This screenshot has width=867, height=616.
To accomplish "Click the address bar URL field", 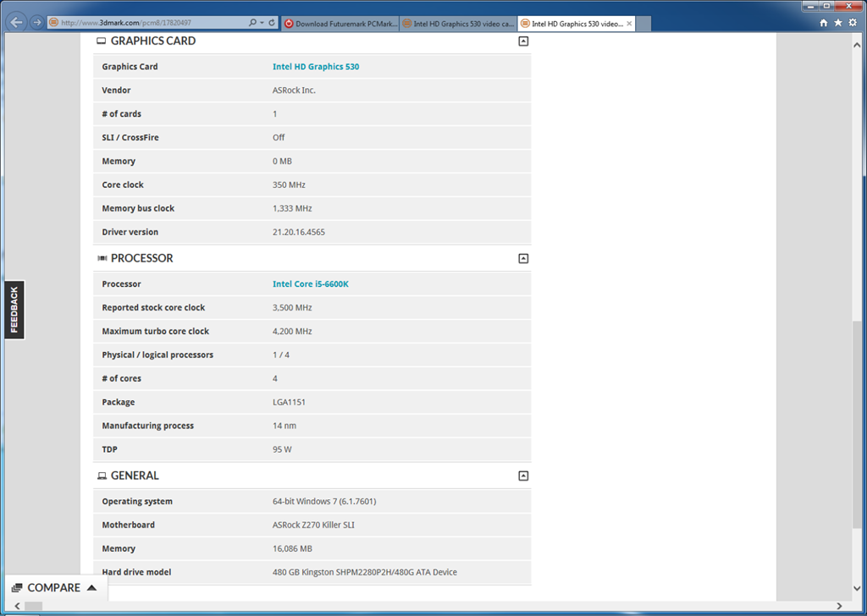I will (152, 23).
